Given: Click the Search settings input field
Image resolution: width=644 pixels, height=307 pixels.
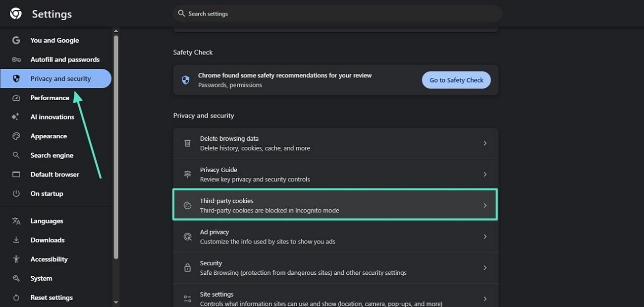Looking at the screenshot, I should point(342,14).
